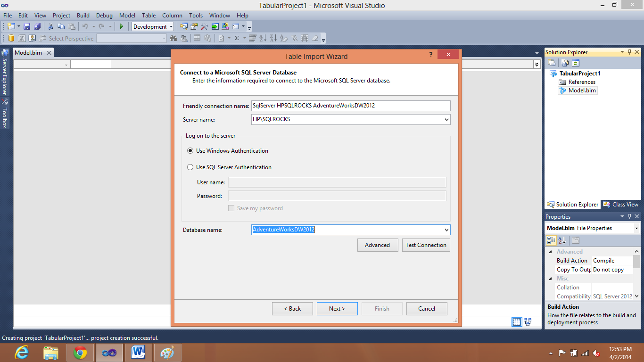
Task: Click the Cancel button in wizard
Action: [427, 309]
